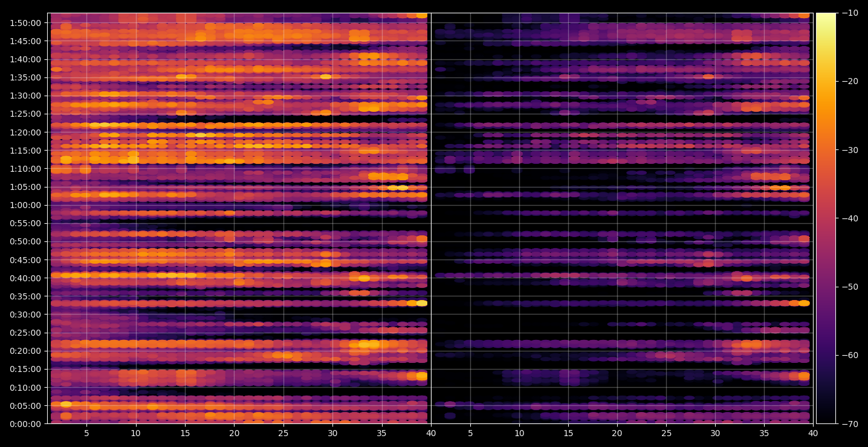The image size is (868, 447).
Task: Pick x-axis label 40 between the two heatmaps
Action: tap(431, 433)
